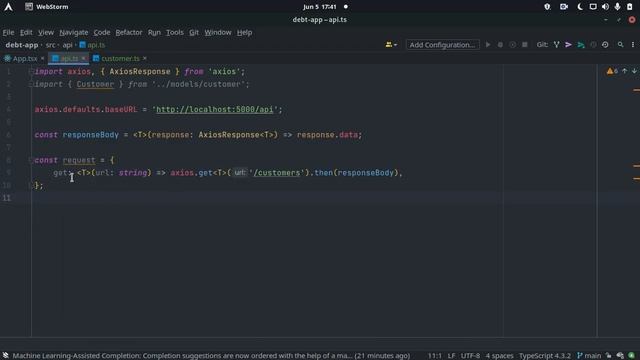Open the 4 spaces indent selector

[x=499, y=356]
